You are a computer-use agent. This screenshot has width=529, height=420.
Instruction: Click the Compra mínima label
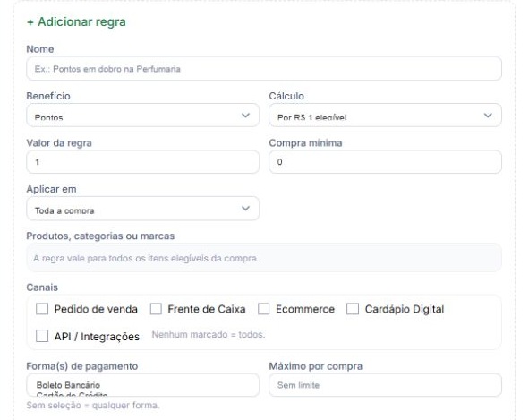[305, 142]
